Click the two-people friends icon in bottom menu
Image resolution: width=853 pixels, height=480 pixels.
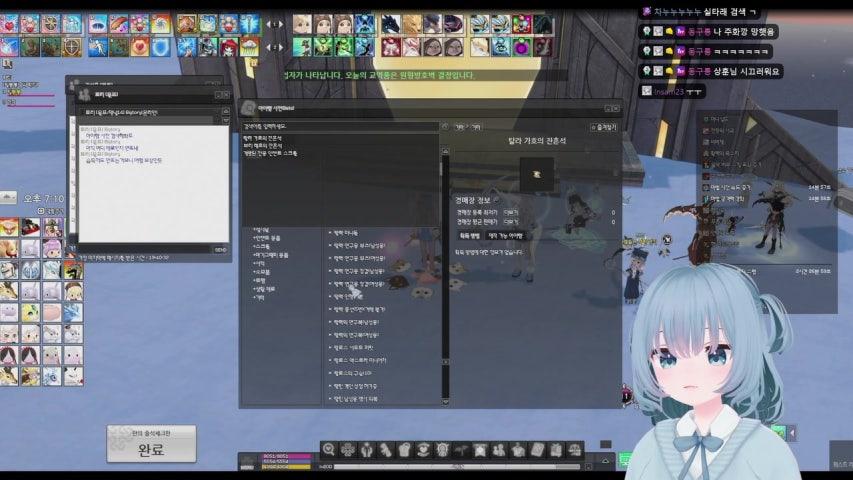499,450
